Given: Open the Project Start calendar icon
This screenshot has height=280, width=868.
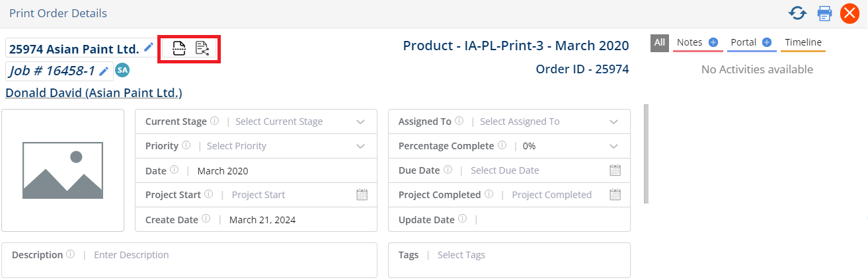Looking at the screenshot, I should [362, 195].
